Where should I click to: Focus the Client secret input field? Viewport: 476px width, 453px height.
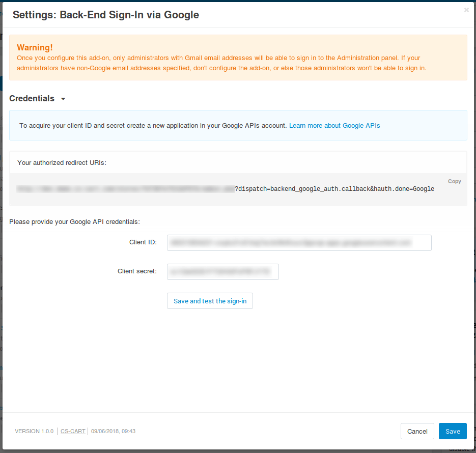pyautogui.click(x=222, y=272)
